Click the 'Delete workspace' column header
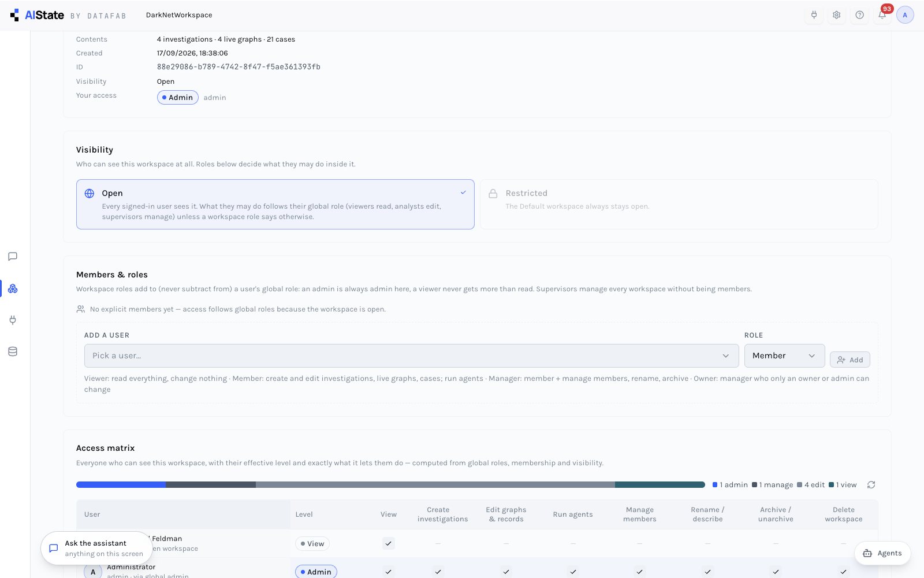The height and width of the screenshot is (578, 924). pyautogui.click(x=844, y=514)
